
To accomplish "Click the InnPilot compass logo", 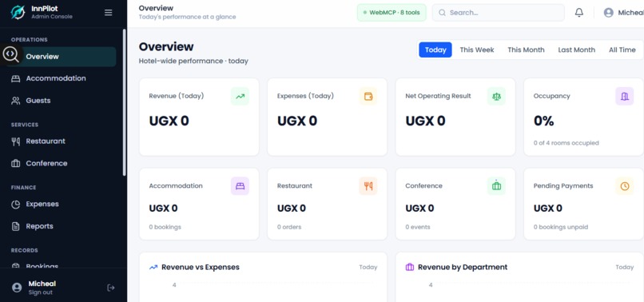I will [18, 12].
